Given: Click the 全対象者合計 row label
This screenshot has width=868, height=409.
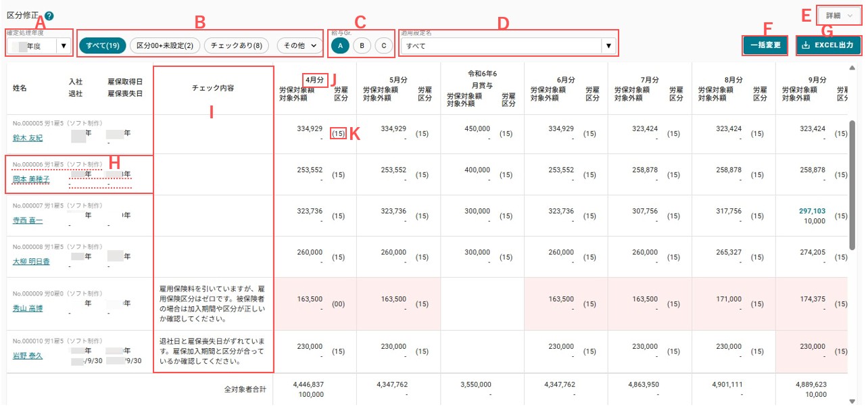Looking at the screenshot, I should (245, 389).
